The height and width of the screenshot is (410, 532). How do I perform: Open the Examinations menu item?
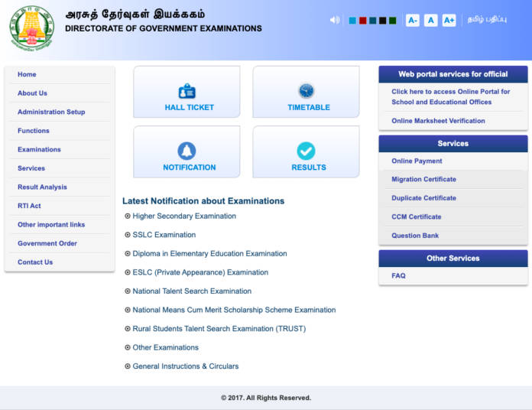tap(39, 149)
